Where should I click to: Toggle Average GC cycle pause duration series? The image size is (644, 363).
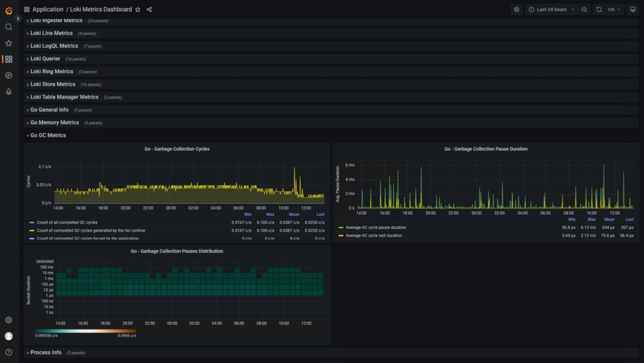coord(376,228)
